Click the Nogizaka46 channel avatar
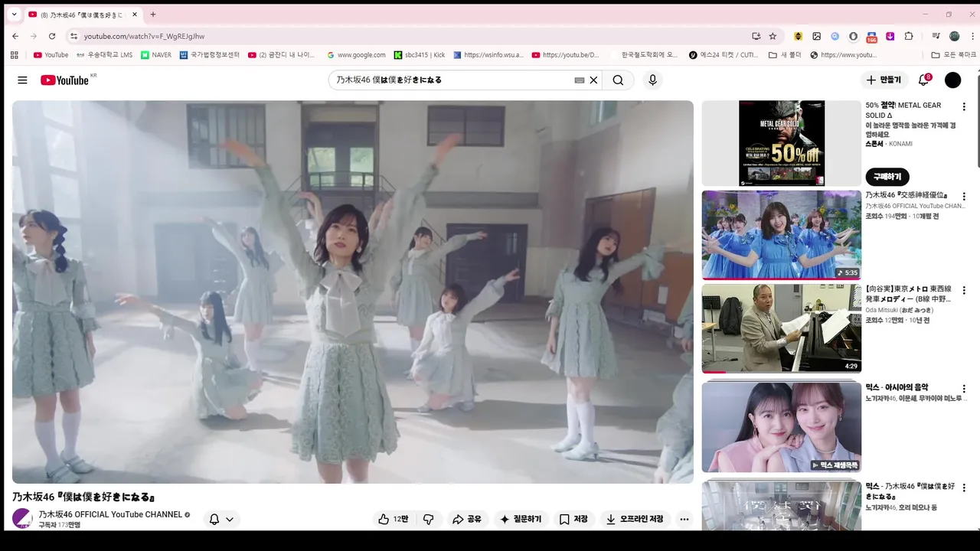The height and width of the screenshot is (551, 980). tap(22, 518)
